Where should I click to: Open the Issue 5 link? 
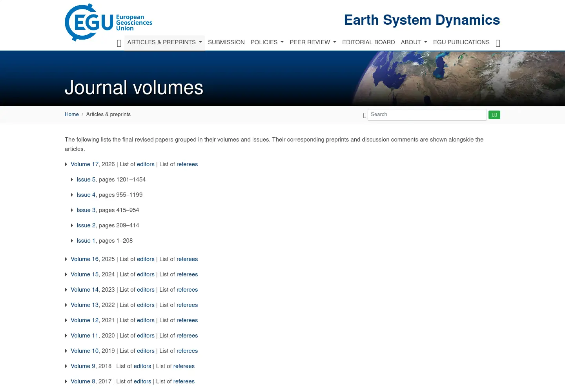pyautogui.click(x=86, y=180)
